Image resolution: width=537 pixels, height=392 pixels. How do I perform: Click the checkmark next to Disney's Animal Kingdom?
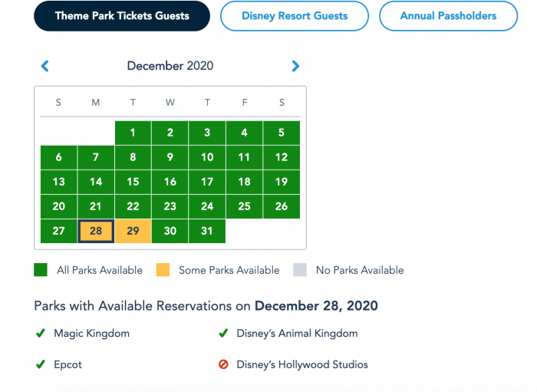[x=223, y=333]
